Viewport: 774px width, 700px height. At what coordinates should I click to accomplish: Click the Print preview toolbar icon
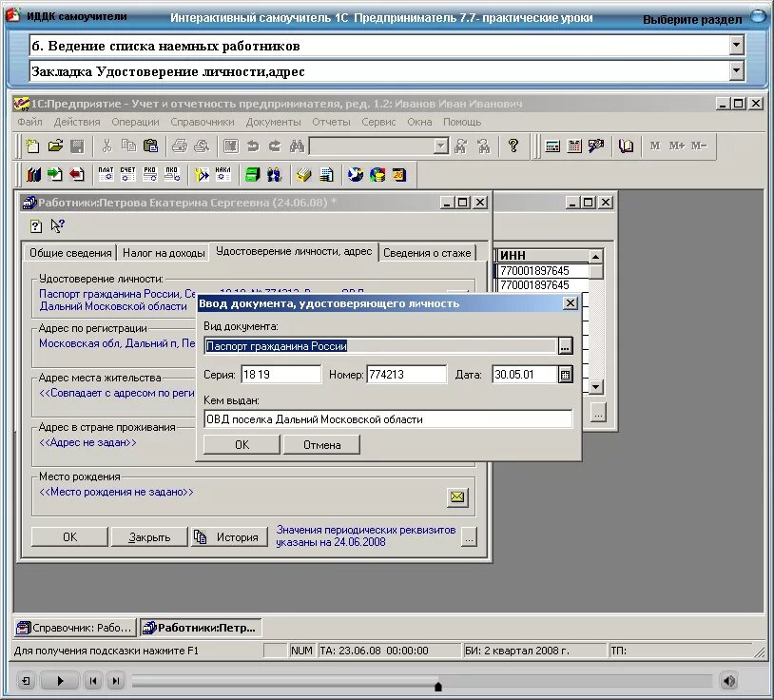[x=202, y=146]
